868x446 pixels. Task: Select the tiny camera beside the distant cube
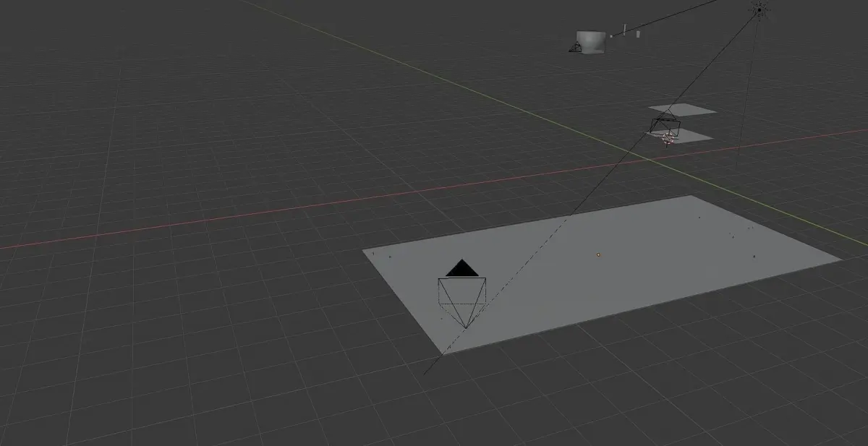click(x=575, y=48)
